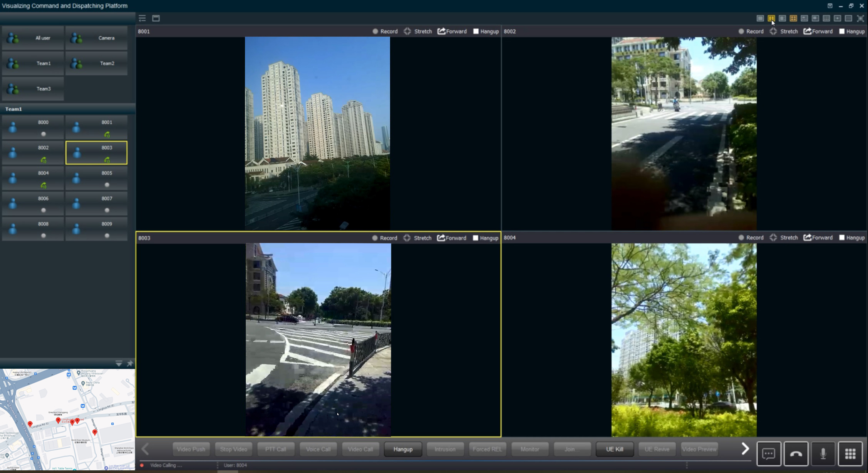This screenshot has width=868, height=473.
Task: Switch to single-pane video layout
Action: tap(760, 18)
